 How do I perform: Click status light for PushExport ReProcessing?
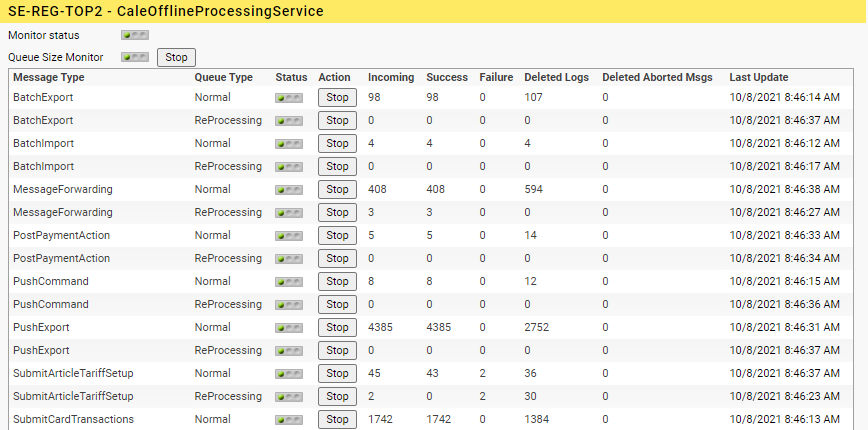289,351
